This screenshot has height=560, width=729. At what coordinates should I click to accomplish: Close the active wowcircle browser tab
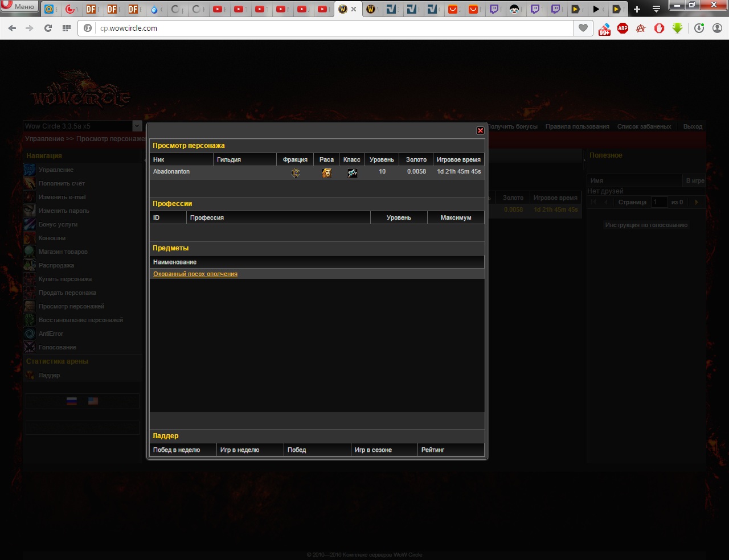[x=354, y=9]
